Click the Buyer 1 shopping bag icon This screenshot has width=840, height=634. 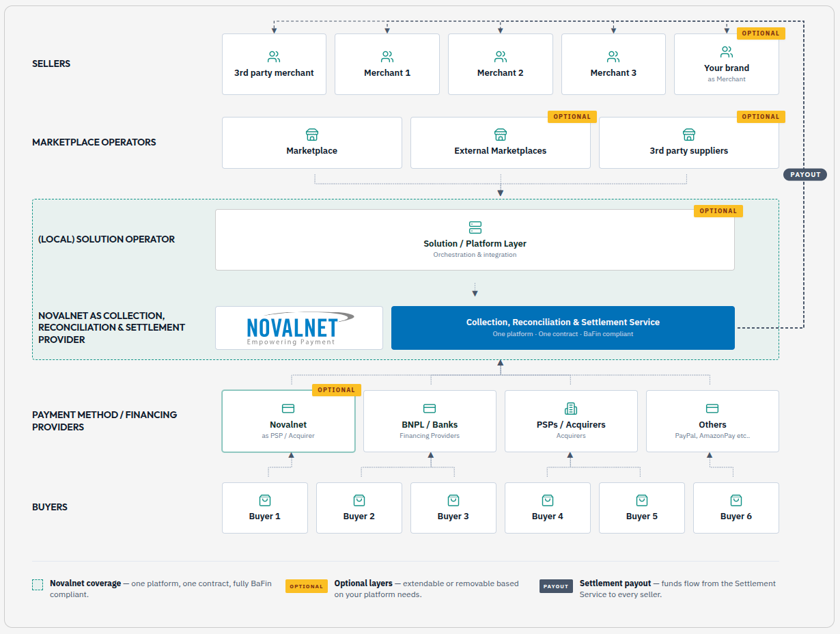pos(265,501)
